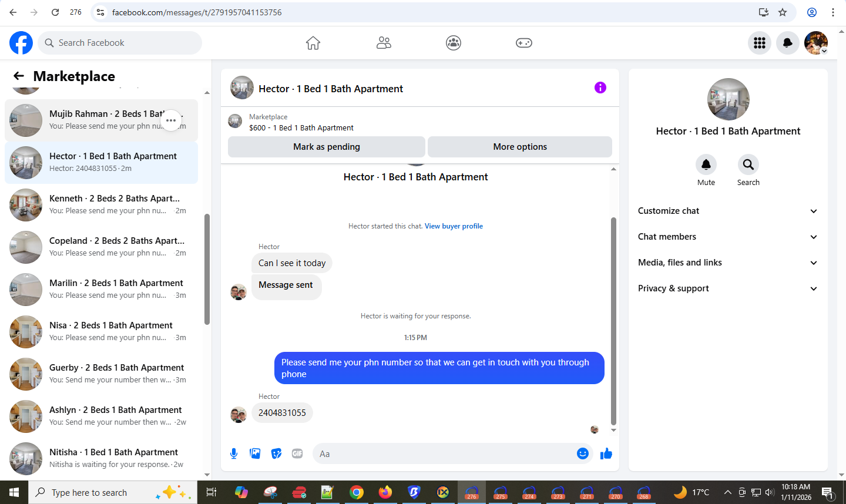This screenshot has width=846, height=504.
Task: View site information icon in address bar
Action: point(100,12)
